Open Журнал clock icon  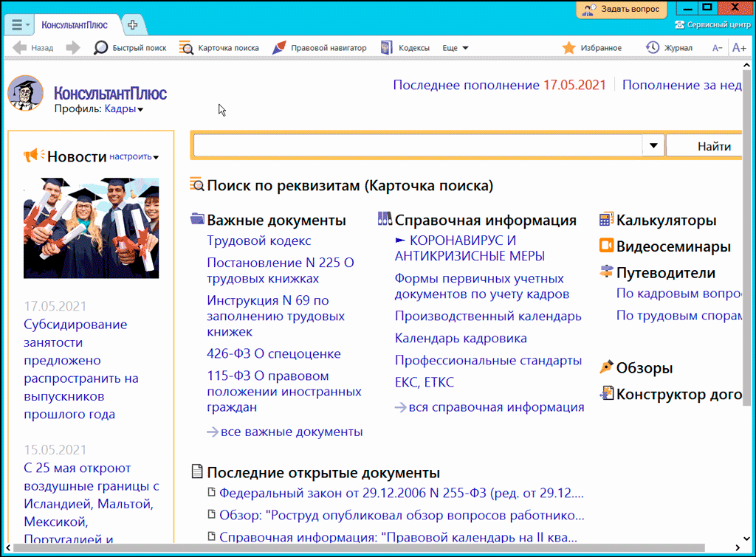point(653,48)
